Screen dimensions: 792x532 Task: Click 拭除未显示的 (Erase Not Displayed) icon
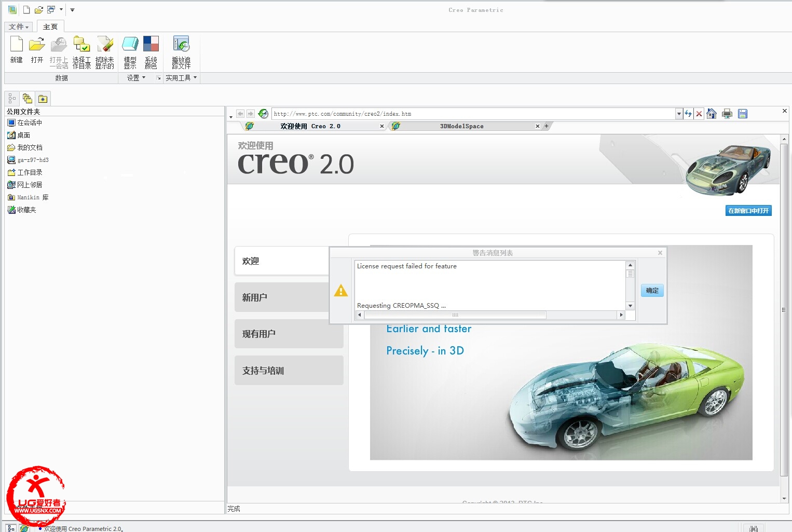[104, 52]
